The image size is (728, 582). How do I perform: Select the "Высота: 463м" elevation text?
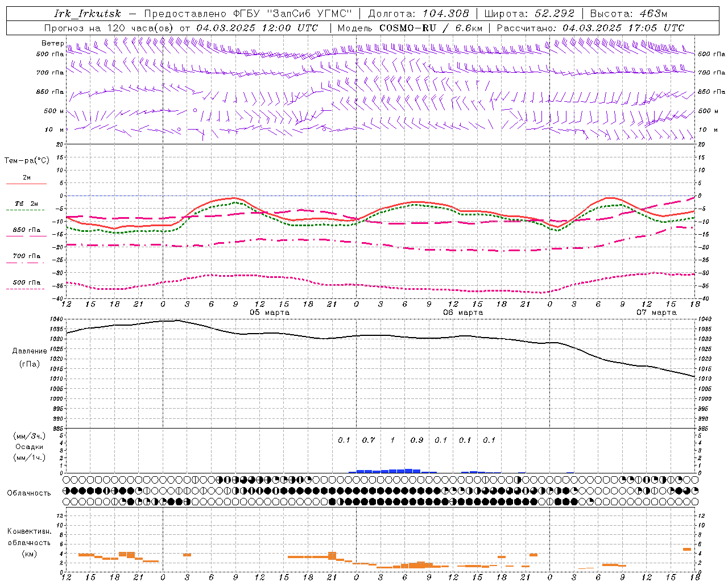pos(628,14)
